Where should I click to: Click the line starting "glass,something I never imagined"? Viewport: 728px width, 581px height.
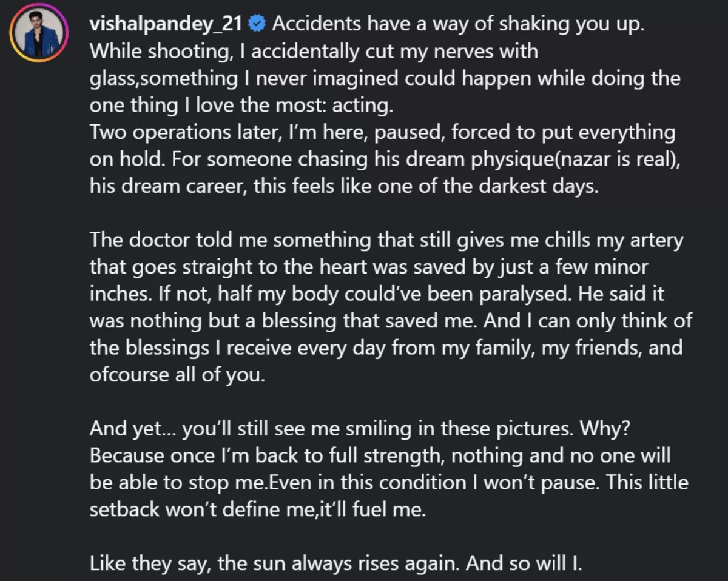[385, 78]
